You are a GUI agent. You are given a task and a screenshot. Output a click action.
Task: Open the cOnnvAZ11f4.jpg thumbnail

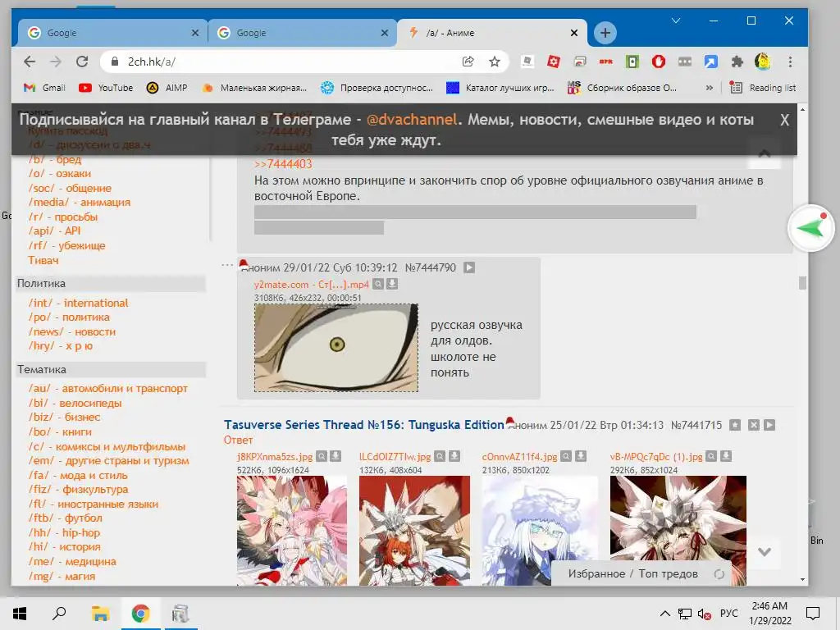coord(540,531)
